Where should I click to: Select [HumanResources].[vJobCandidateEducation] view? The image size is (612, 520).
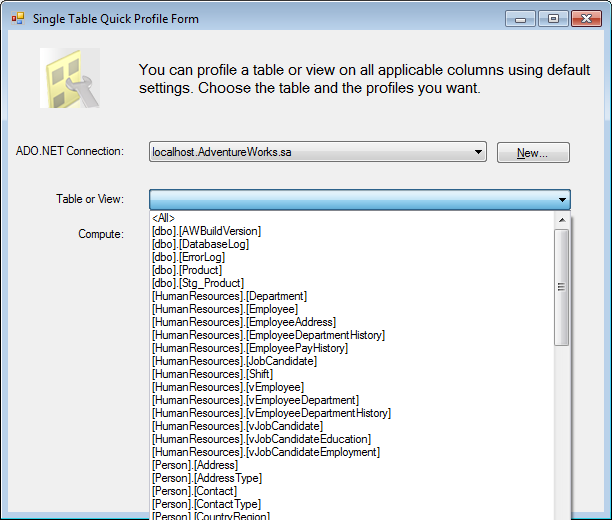click(262, 439)
